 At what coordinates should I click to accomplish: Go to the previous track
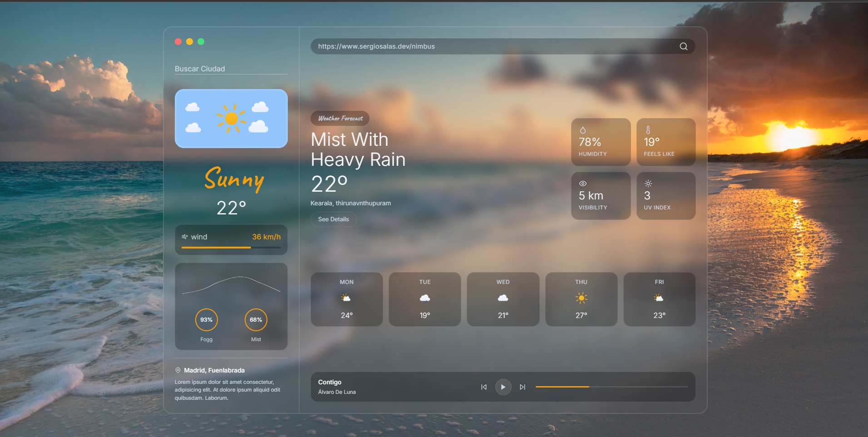[x=484, y=387]
